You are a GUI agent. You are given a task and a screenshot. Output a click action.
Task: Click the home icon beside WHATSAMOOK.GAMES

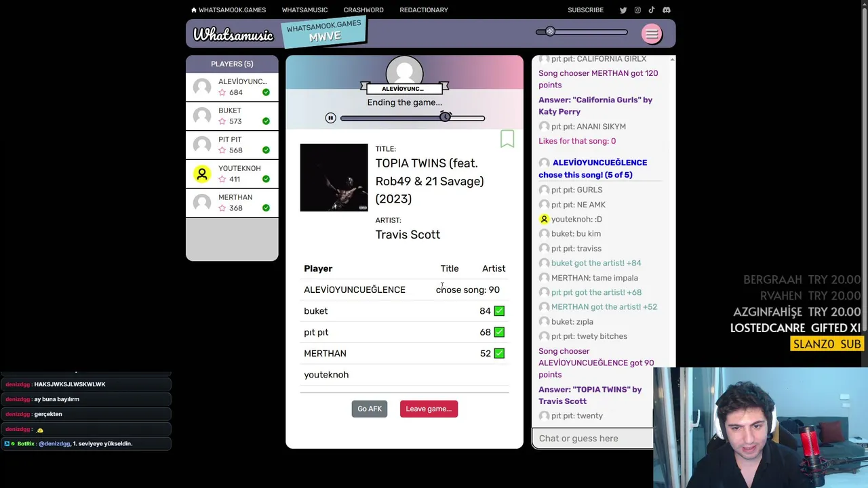194,10
